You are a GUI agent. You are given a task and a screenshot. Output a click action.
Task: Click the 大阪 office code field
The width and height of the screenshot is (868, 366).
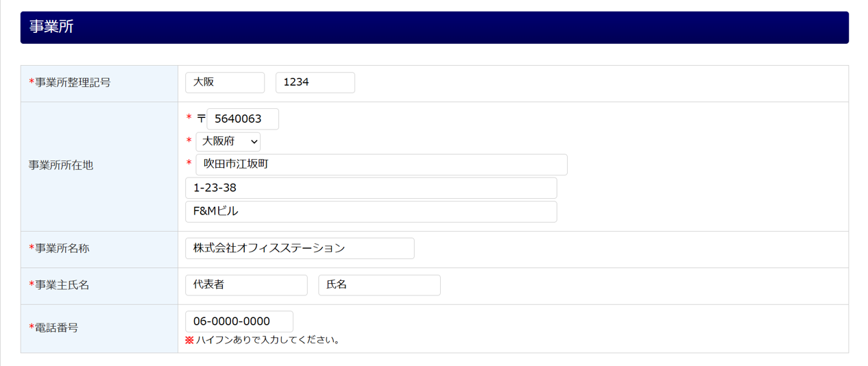(224, 82)
